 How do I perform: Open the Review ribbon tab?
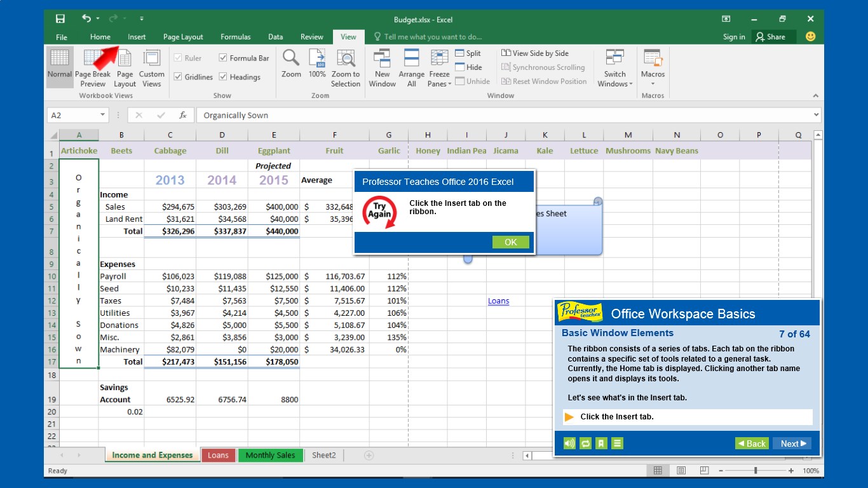(x=312, y=37)
